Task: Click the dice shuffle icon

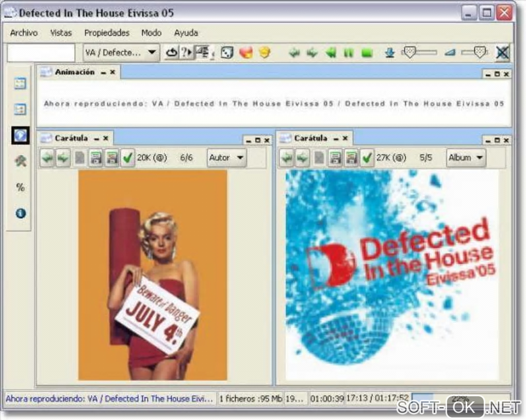Action: coord(227,53)
